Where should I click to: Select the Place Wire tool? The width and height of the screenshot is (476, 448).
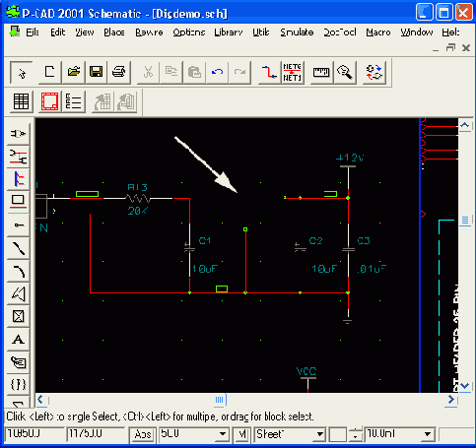click(x=18, y=156)
